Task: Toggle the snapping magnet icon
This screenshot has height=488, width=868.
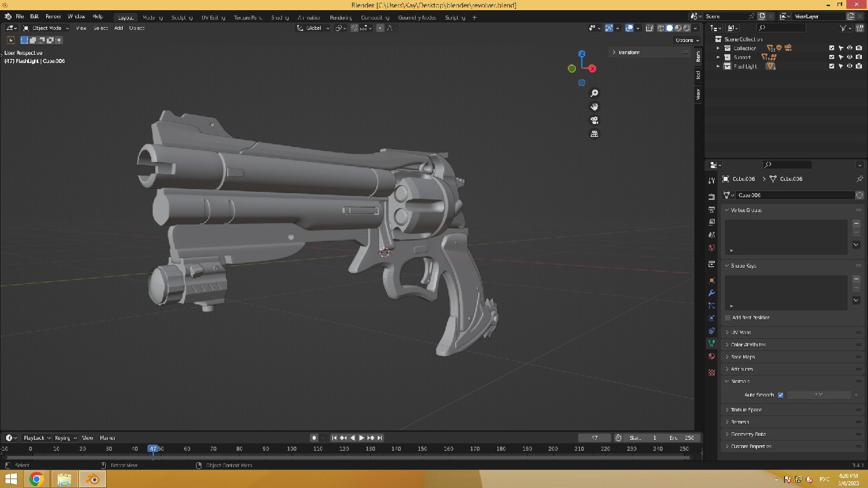Action: point(354,28)
